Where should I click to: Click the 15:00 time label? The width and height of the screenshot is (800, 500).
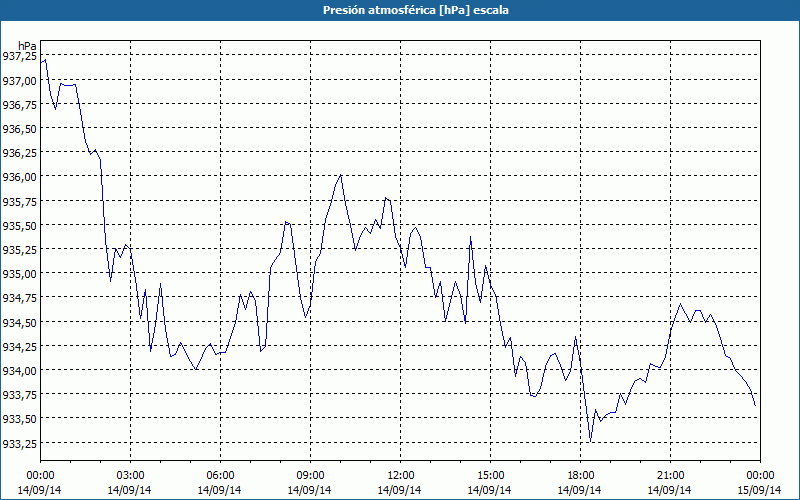490,476
